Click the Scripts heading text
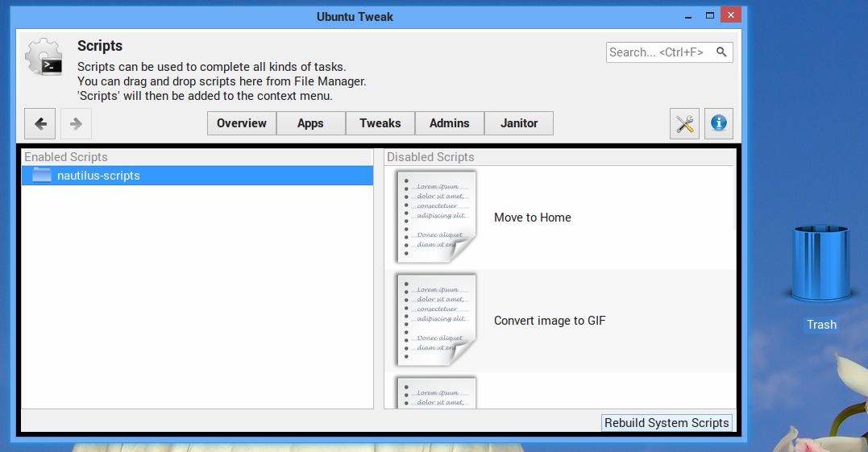The height and width of the screenshot is (452, 868). coord(100,46)
